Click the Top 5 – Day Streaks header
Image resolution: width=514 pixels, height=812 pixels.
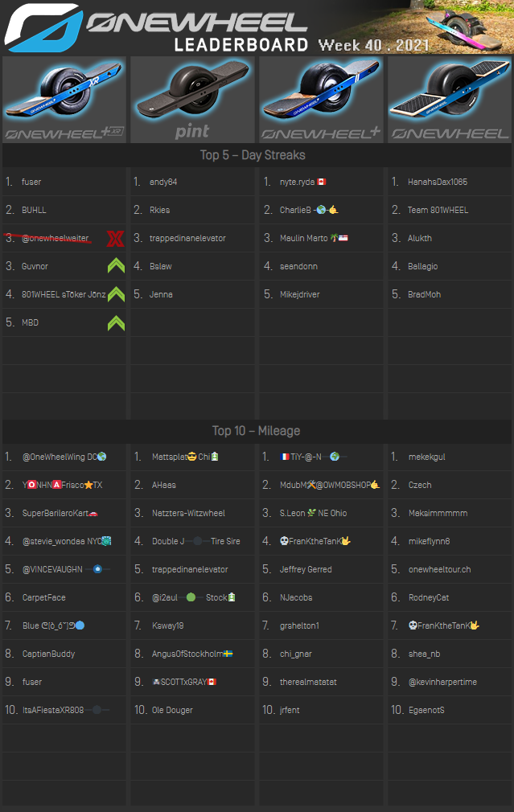click(253, 155)
